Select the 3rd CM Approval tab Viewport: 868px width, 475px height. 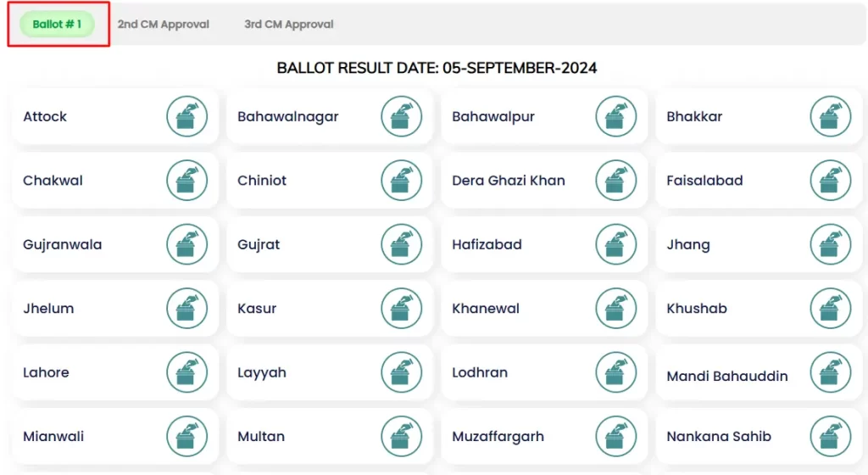click(289, 25)
